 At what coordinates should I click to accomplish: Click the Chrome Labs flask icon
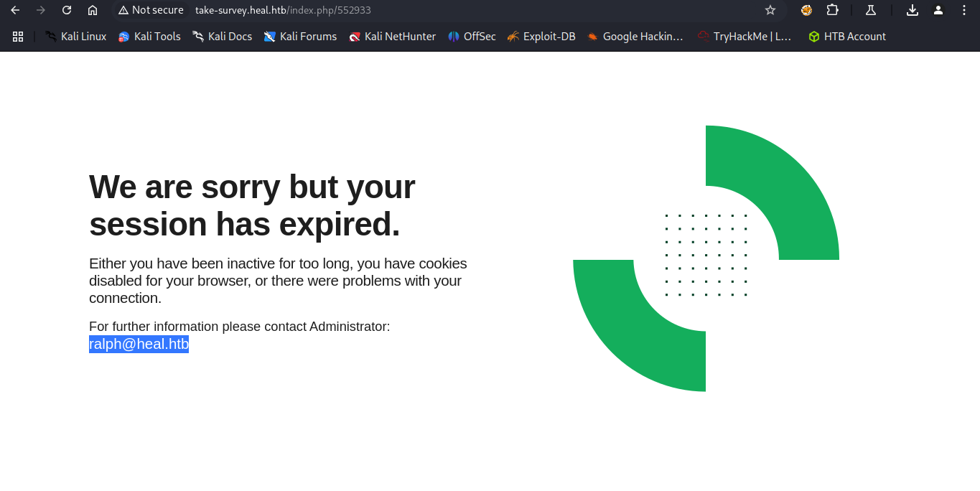click(x=871, y=10)
